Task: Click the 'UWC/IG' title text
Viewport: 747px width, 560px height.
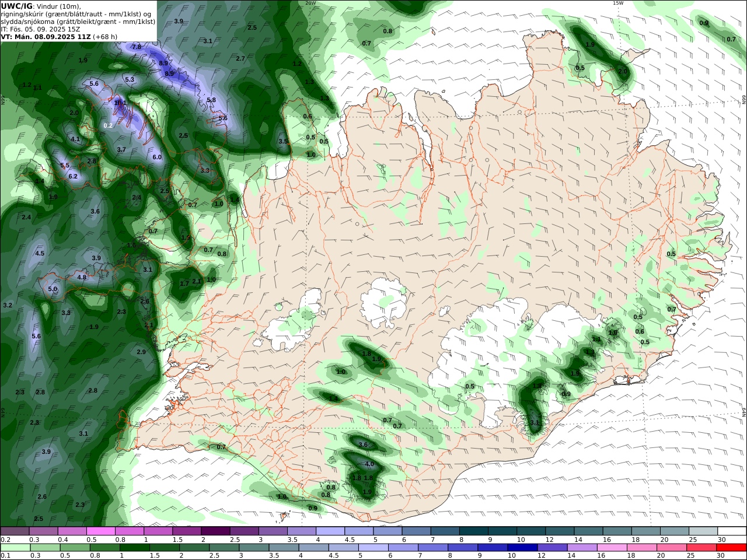Action: click(16, 6)
